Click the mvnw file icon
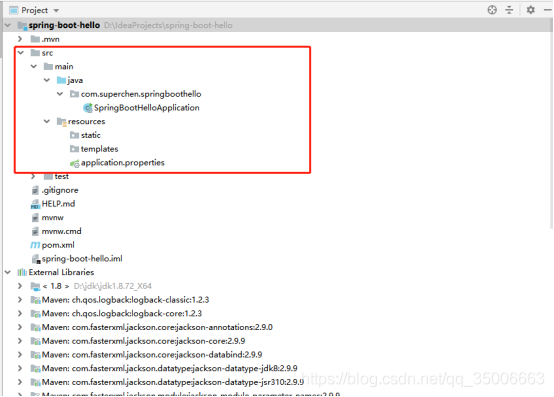Image resolution: width=554 pixels, height=397 pixels. coord(35,218)
